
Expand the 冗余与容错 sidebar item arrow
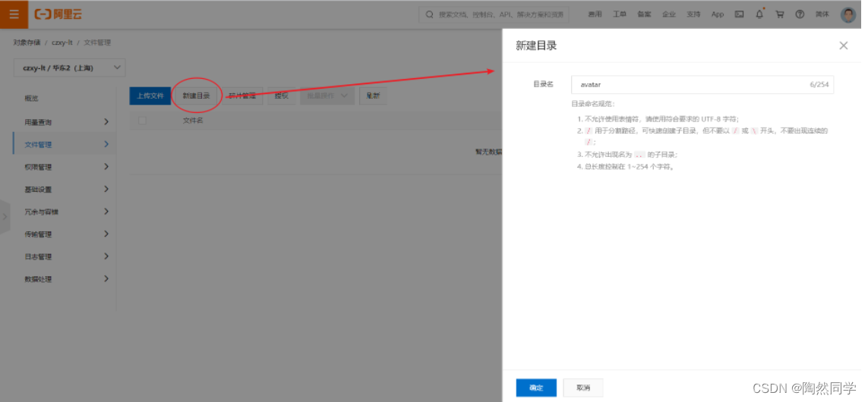[x=106, y=211]
